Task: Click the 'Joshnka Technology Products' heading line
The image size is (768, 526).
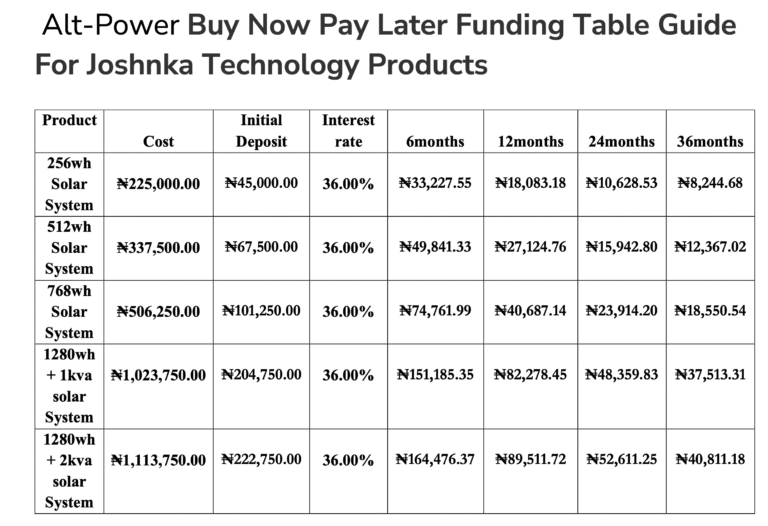Action: [x=261, y=65]
